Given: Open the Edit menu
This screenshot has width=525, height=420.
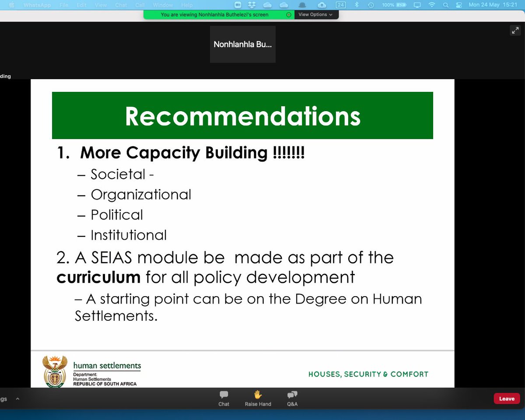Looking at the screenshot, I should click(x=81, y=5).
